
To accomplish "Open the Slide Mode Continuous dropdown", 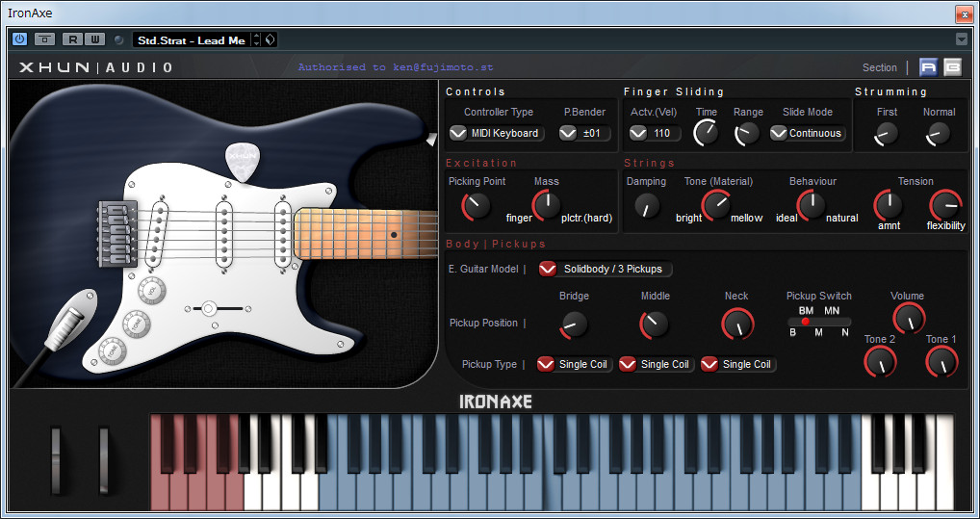I will [x=808, y=133].
